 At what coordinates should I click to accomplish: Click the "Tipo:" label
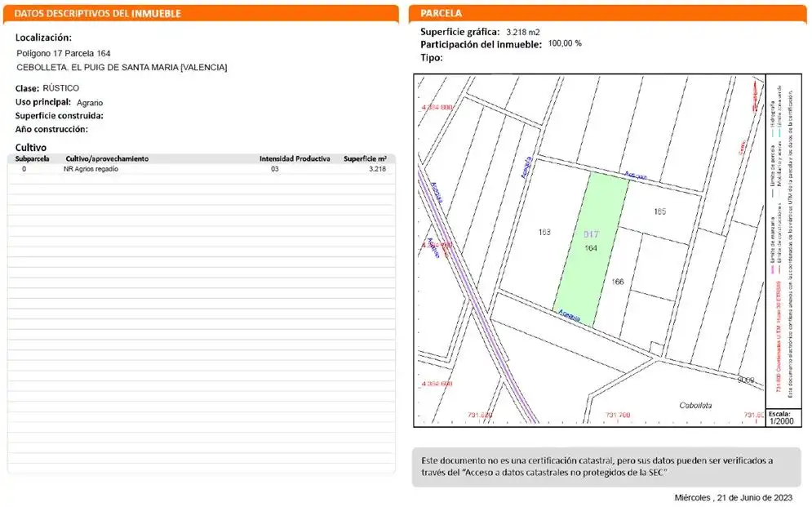coord(432,57)
